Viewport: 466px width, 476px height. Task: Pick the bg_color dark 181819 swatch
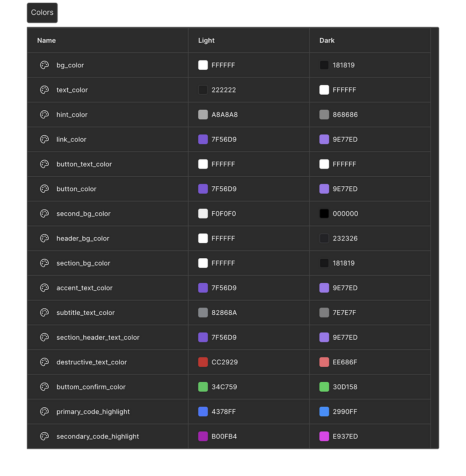(324, 65)
